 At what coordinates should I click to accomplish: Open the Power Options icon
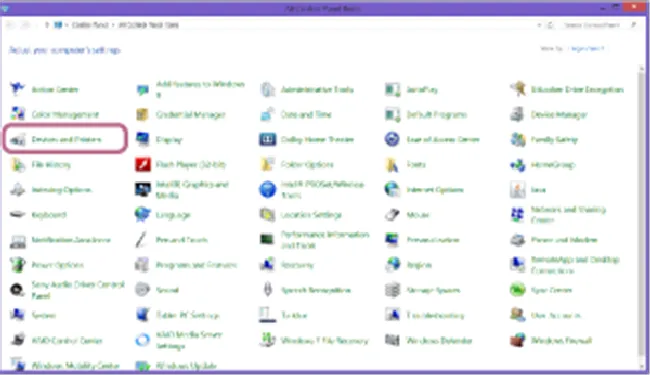pos(17,265)
